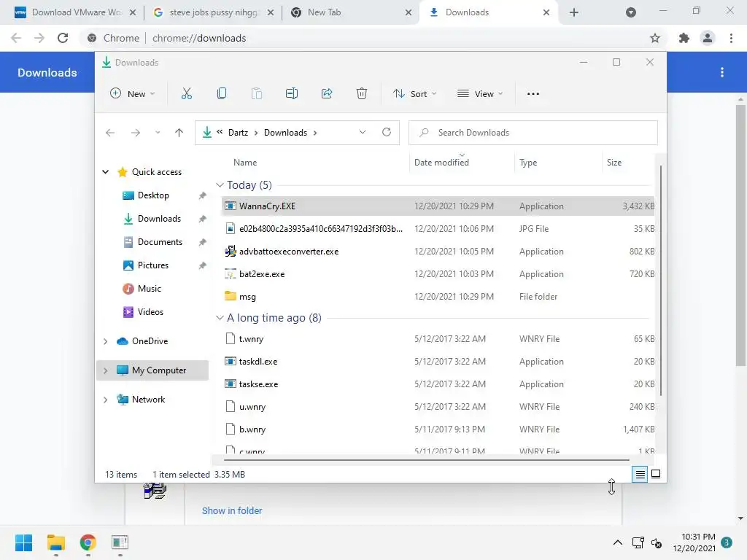This screenshot has height=560, width=747.
Task: Click the Chrome page vertical scrollbar
Action: [x=740, y=236]
